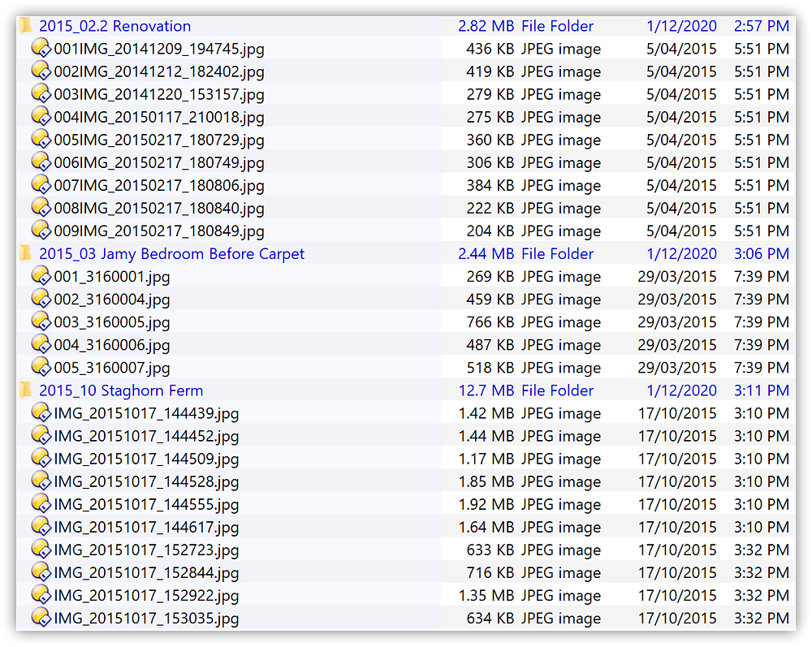Screen dimensions: 812x647
Task: Click the JPEG icon beside IMG_20151017_153035.jpg
Action: 41,617
